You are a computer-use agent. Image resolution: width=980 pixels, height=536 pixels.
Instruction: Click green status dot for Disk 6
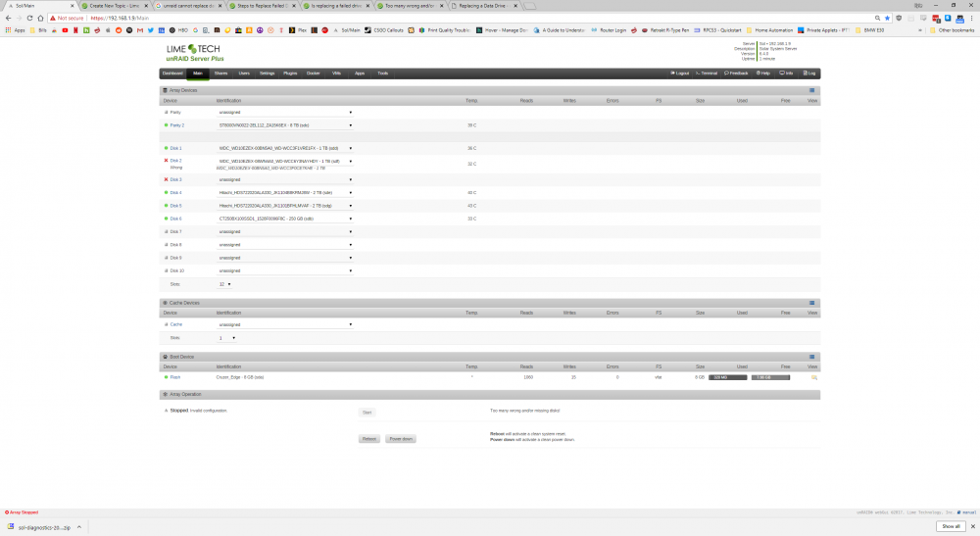point(166,219)
